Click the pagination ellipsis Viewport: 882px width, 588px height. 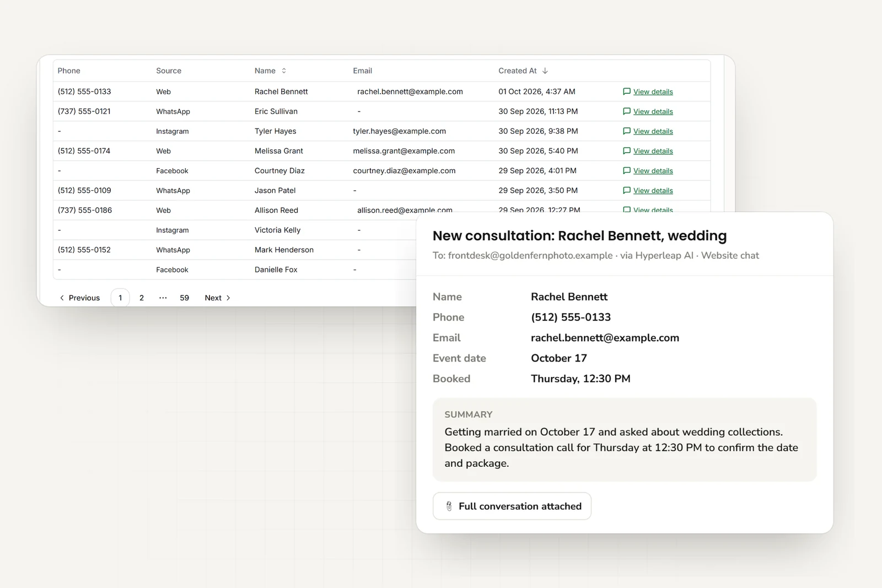163,298
